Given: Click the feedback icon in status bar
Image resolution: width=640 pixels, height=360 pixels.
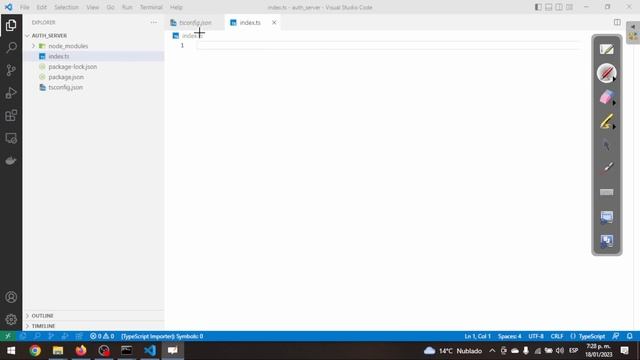Looking at the screenshot, I should (616, 336).
